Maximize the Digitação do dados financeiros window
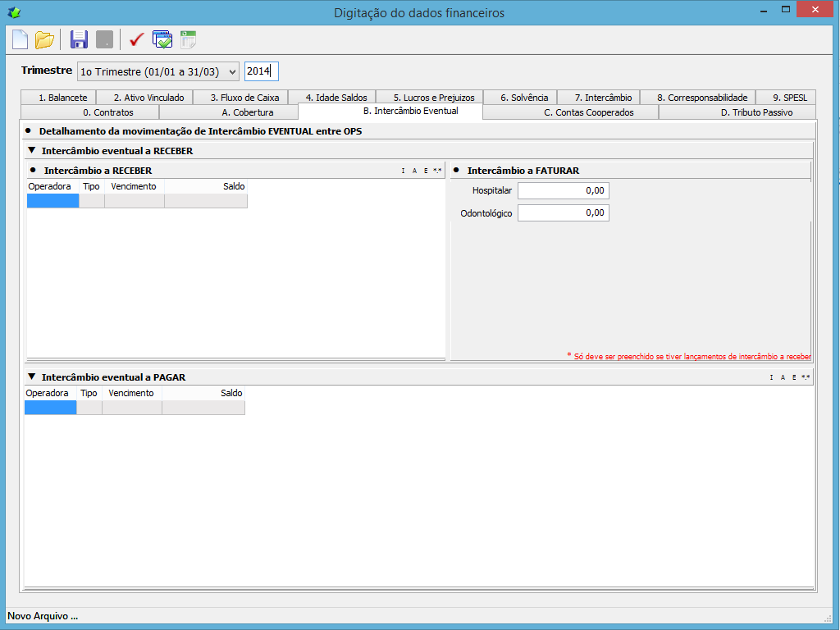Screen dimensions: 840x630 click(785, 9)
